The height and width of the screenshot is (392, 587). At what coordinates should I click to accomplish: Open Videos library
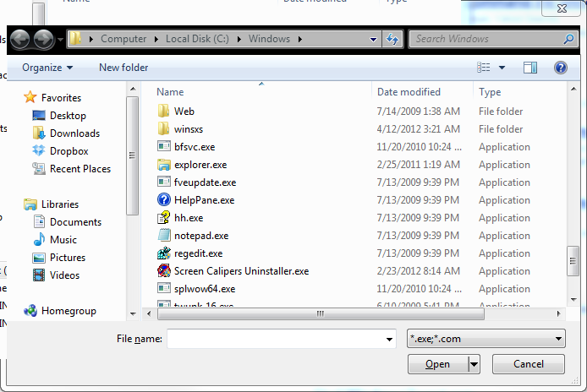[x=65, y=275]
